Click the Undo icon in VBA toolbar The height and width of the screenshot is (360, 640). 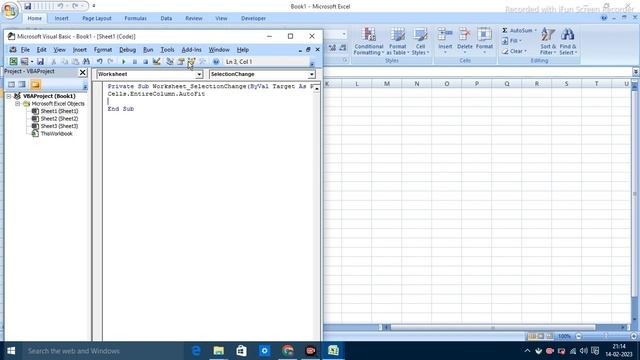pyautogui.click(x=100, y=62)
